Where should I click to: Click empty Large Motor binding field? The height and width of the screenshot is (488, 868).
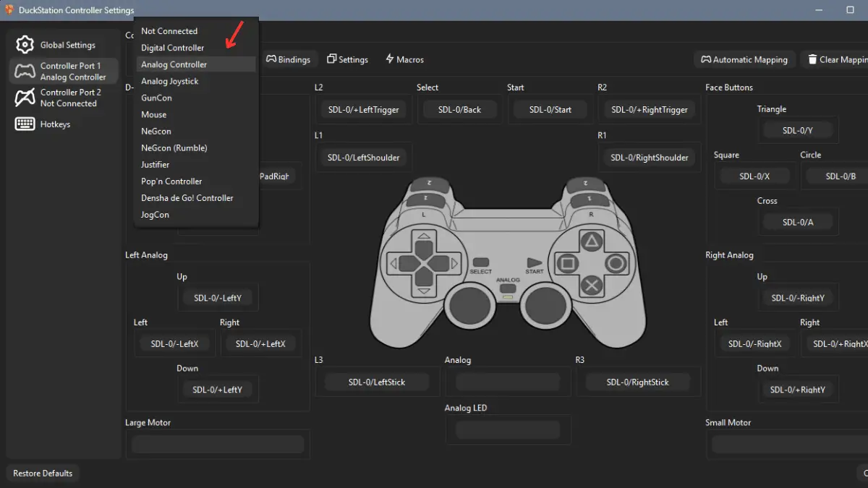(218, 444)
